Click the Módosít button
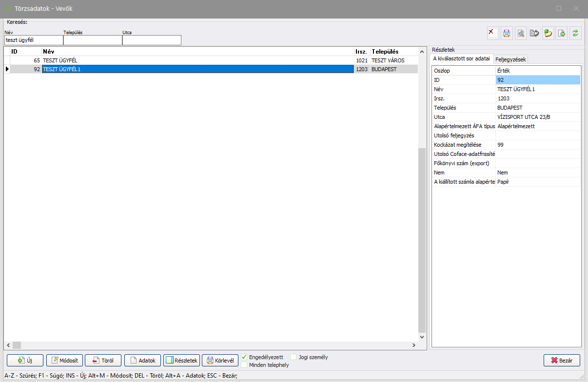 (64, 361)
